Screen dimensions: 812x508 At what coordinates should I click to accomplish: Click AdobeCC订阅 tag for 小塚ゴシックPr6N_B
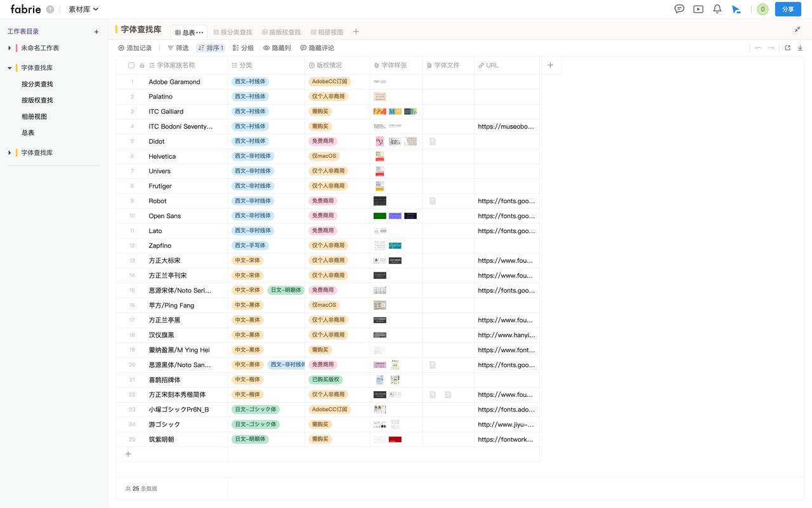pyautogui.click(x=329, y=410)
